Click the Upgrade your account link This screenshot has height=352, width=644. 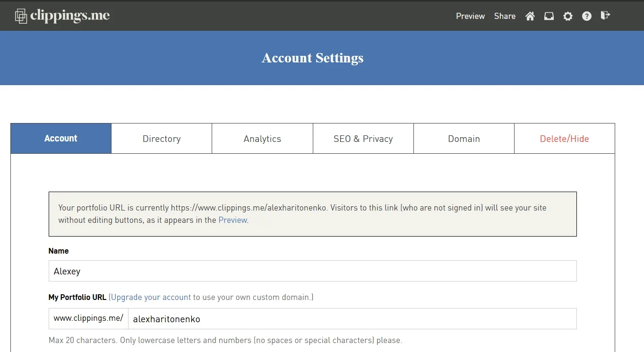(151, 297)
